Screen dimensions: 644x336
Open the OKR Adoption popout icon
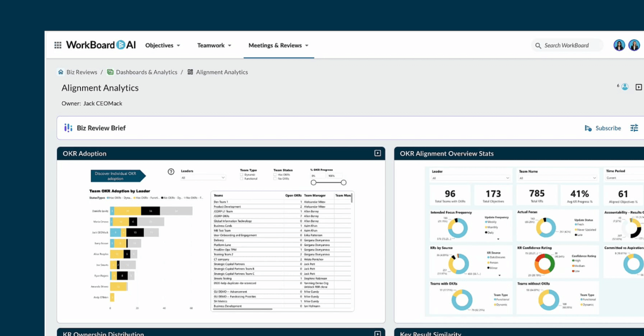[x=377, y=153]
